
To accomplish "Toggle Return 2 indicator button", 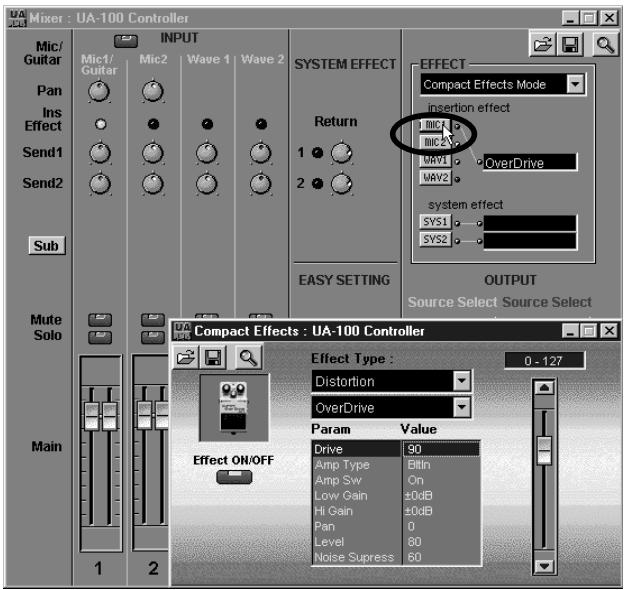I will (x=317, y=183).
